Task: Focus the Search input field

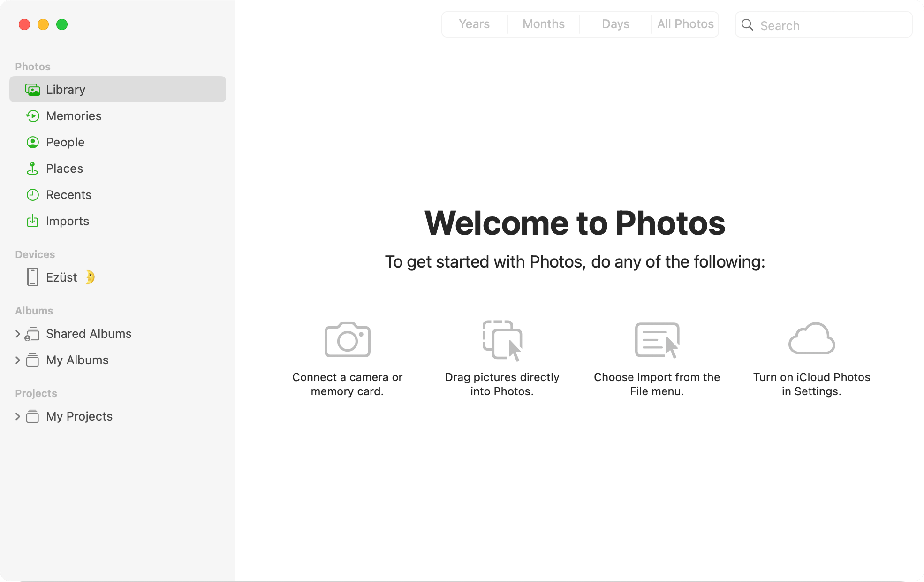Action: pos(824,25)
